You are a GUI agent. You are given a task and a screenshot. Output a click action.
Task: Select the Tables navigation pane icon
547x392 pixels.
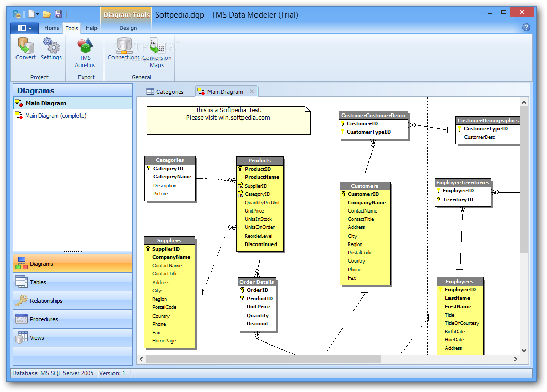(x=21, y=282)
